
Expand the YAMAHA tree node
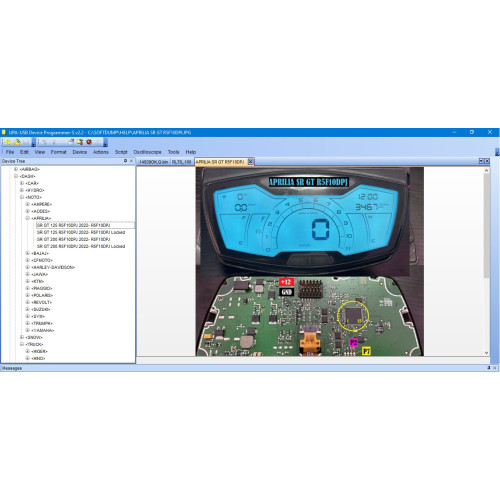pos(28,330)
